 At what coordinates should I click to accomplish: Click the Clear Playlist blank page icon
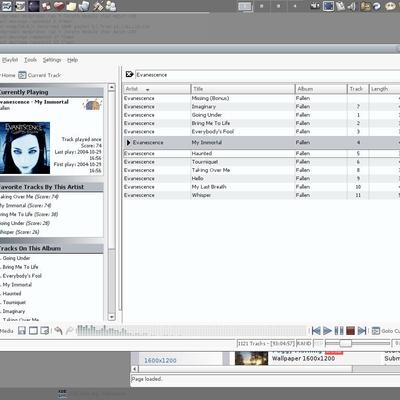(x=33, y=331)
